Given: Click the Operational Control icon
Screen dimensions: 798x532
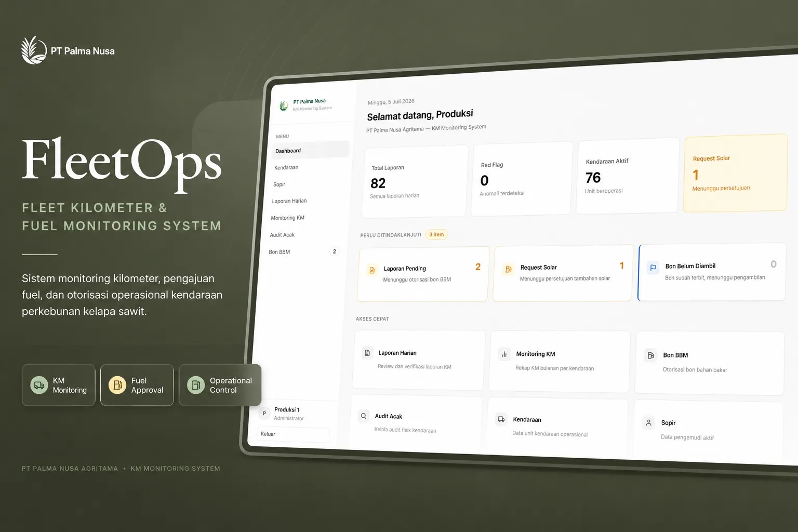Looking at the screenshot, I should pyautogui.click(x=196, y=385).
